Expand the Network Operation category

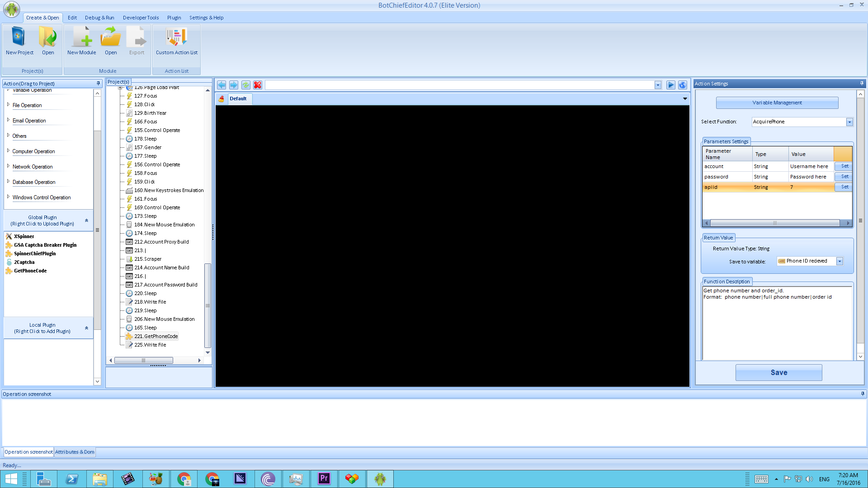pos(8,166)
